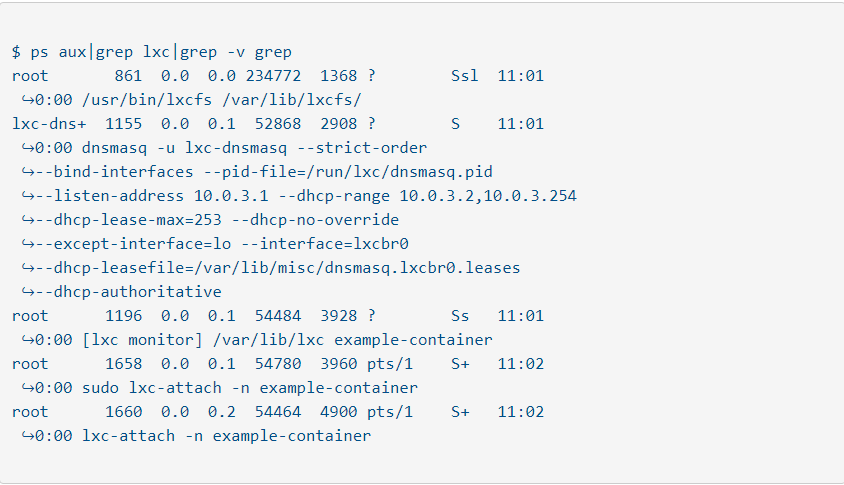Click the wrap arrow before '--bind-interfaces'
The image size is (844, 485).
[27, 172]
